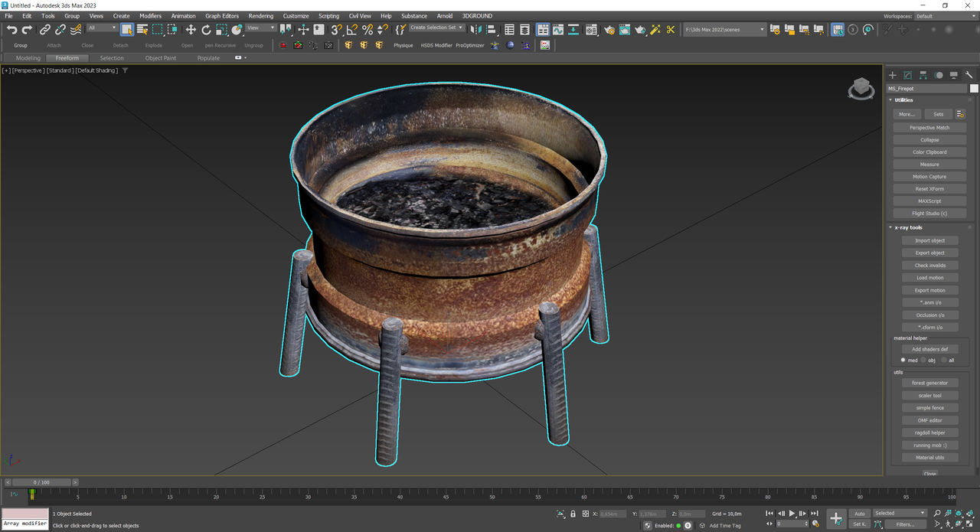This screenshot has width=980, height=532.
Task: Open the Rendering menu
Action: 260,15
